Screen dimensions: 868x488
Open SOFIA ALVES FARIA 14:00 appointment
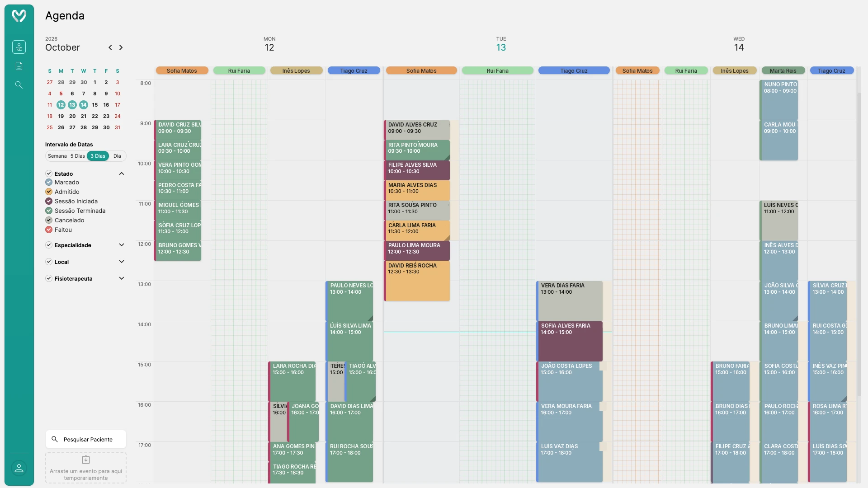(x=570, y=341)
